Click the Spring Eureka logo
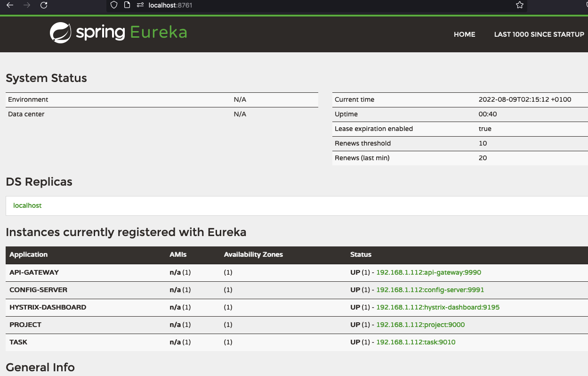This screenshot has width=588, height=376. 119,33
